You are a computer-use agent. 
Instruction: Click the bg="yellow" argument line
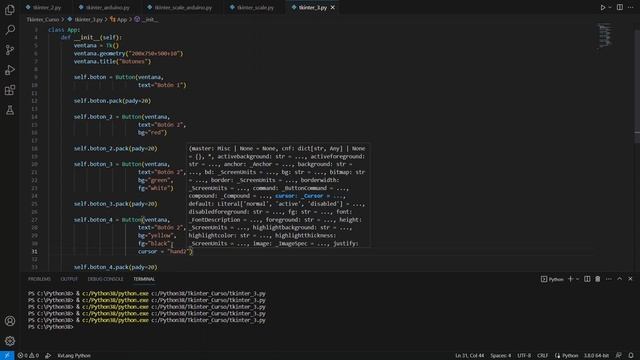pos(157,236)
